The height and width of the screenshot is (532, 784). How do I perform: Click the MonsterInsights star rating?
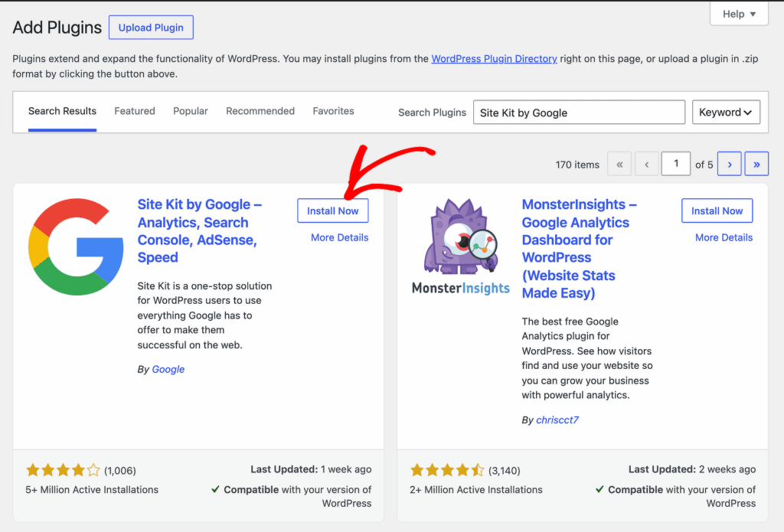point(447,470)
